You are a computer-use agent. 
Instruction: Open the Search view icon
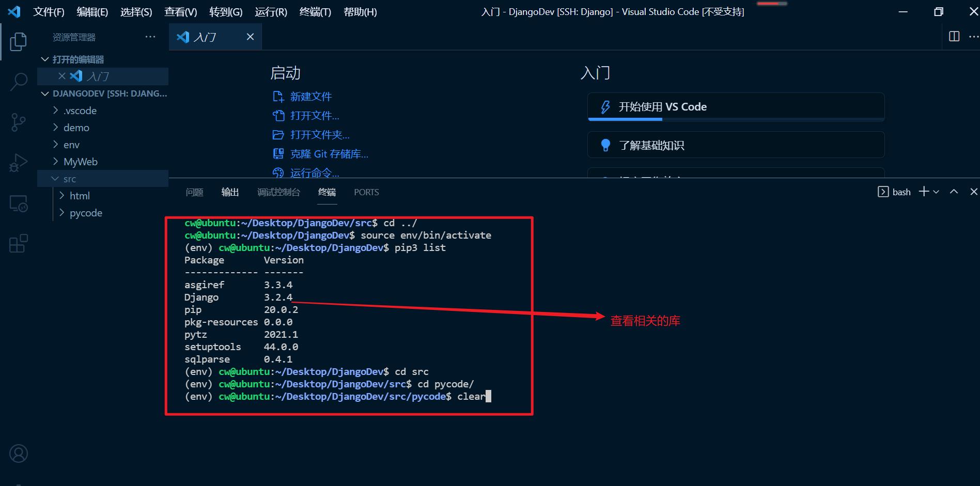(19, 82)
